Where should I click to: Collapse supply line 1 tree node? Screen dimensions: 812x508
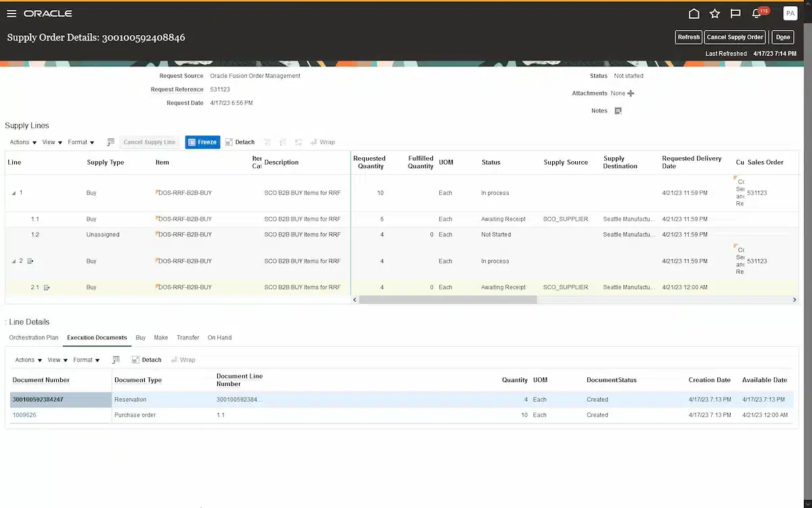[x=14, y=193]
